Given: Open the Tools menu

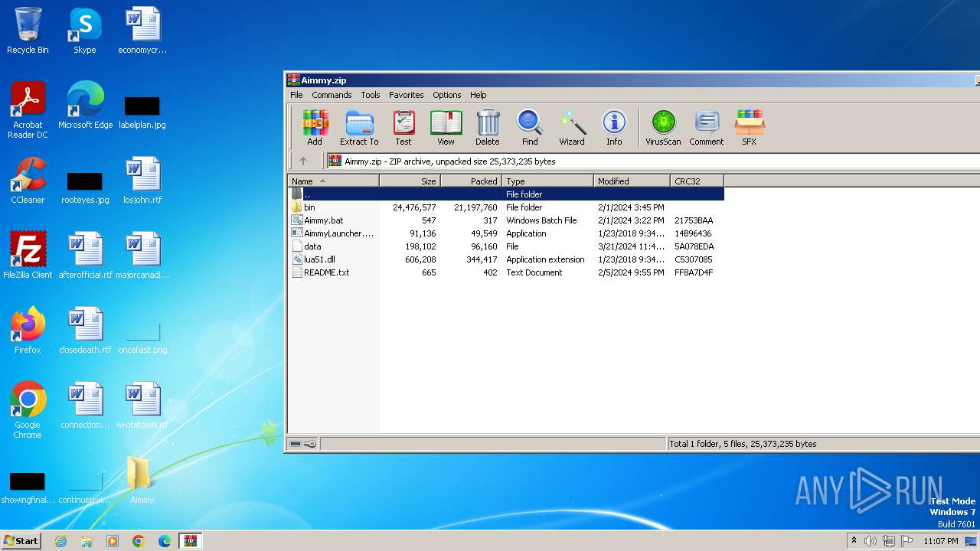Looking at the screenshot, I should (371, 95).
